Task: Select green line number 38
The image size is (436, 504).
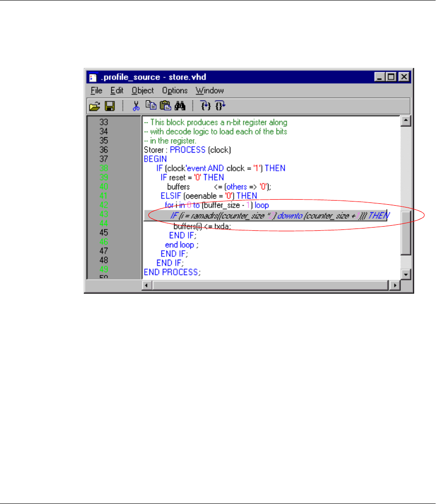Action: [104, 168]
